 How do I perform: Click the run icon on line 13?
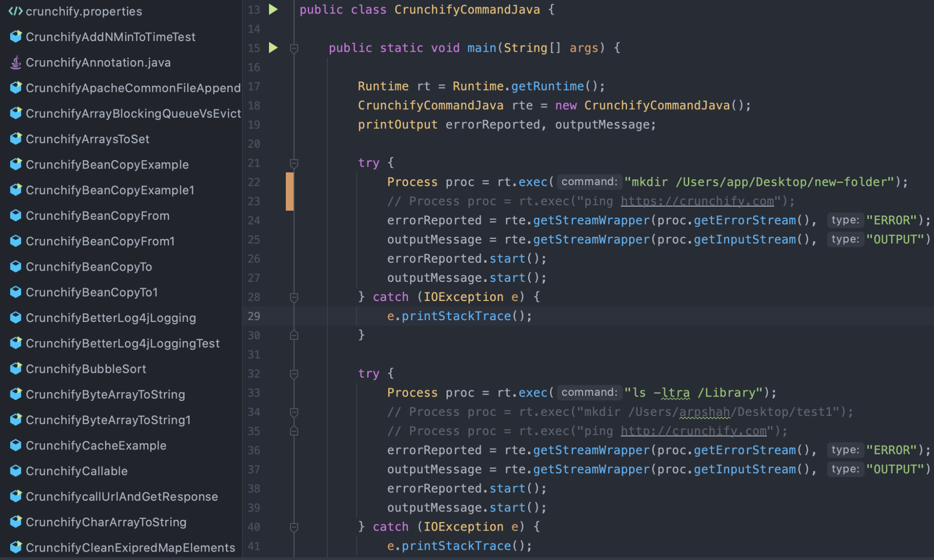(273, 9)
